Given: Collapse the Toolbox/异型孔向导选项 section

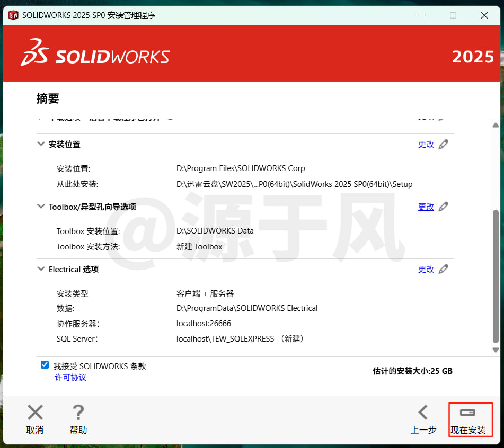Looking at the screenshot, I should (x=41, y=206).
